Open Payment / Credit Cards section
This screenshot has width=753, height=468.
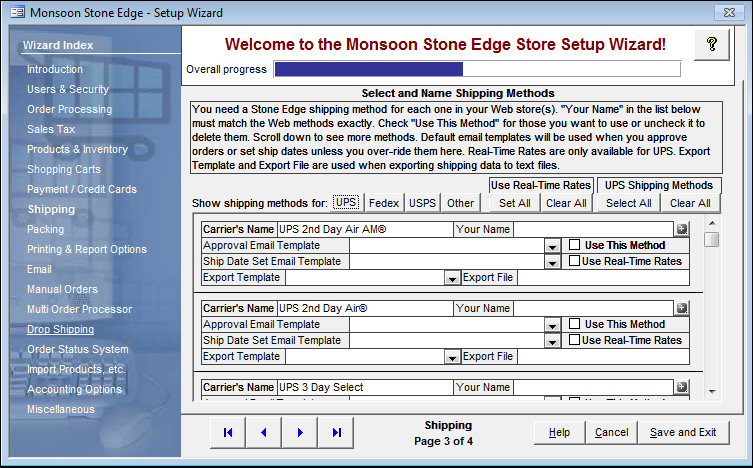coord(82,189)
